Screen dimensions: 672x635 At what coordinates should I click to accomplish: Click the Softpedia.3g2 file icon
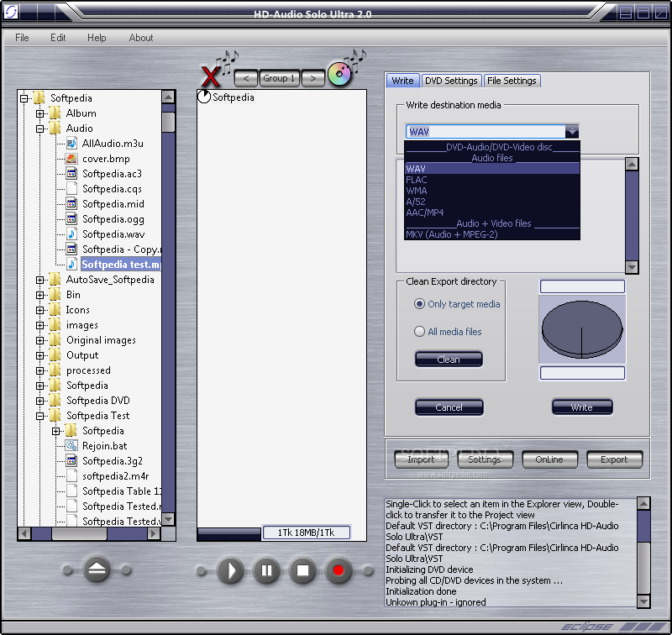click(x=71, y=460)
